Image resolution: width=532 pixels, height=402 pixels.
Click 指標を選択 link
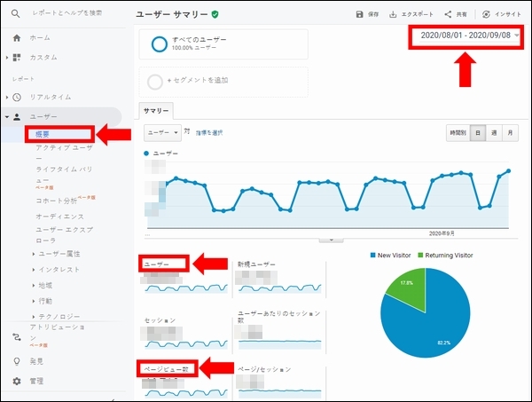point(209,133)
